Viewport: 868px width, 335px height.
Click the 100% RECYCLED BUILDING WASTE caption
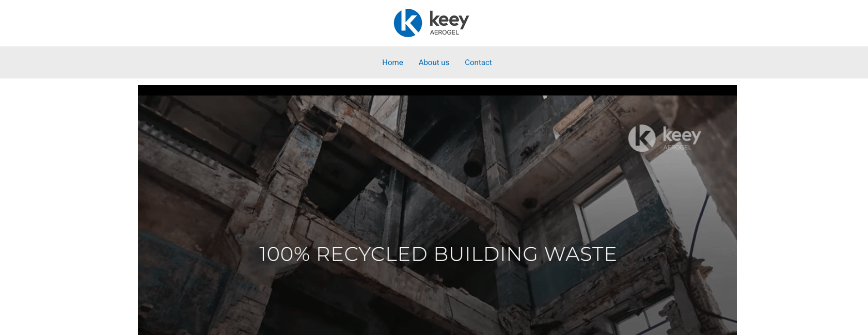pyautogui.click(x=438, y=254)
